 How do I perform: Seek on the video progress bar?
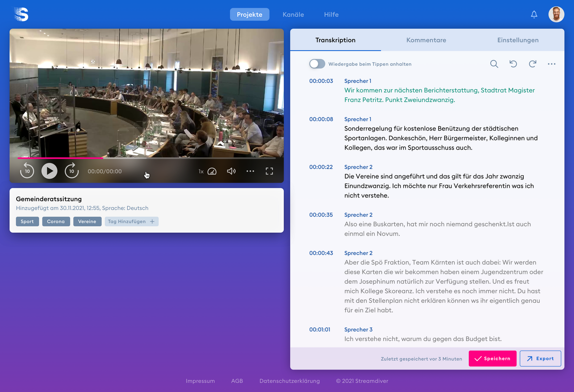point(146,158)
